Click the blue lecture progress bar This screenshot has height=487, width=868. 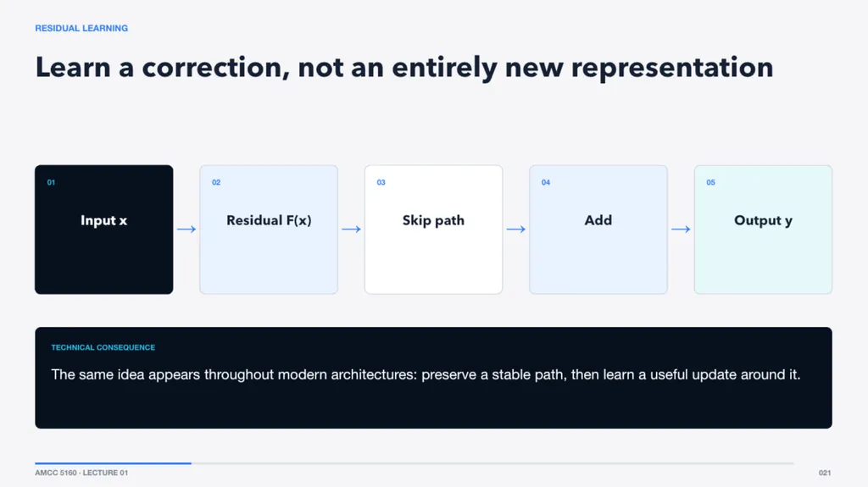pyautogui.click(x=113, y=463)
